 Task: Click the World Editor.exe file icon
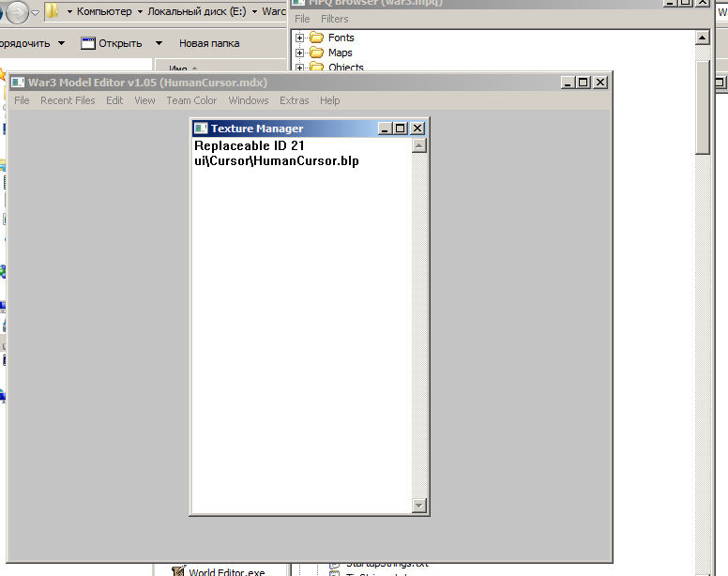click(178, 571)
